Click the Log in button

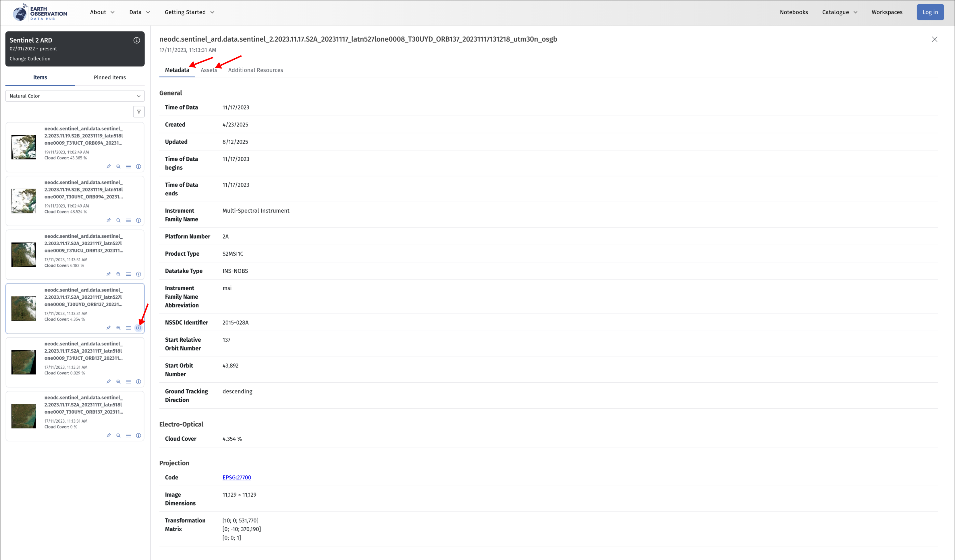tap(930, 12)
